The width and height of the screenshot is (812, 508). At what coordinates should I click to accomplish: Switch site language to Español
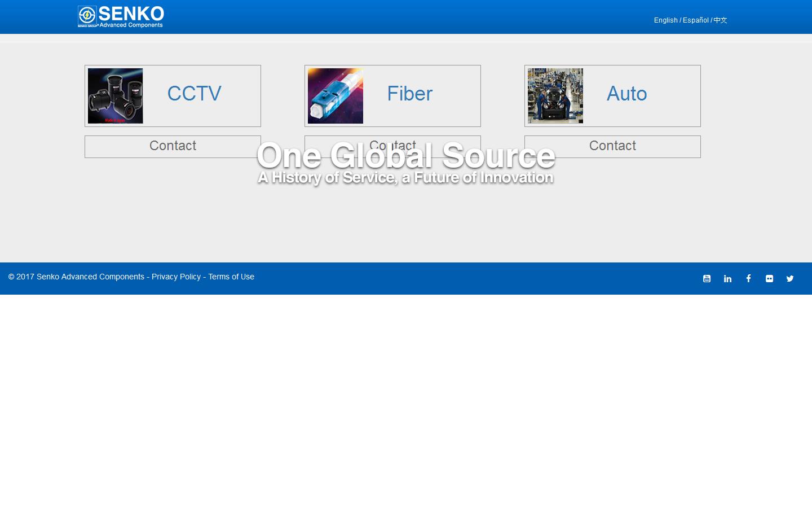[x=695, y=20]
